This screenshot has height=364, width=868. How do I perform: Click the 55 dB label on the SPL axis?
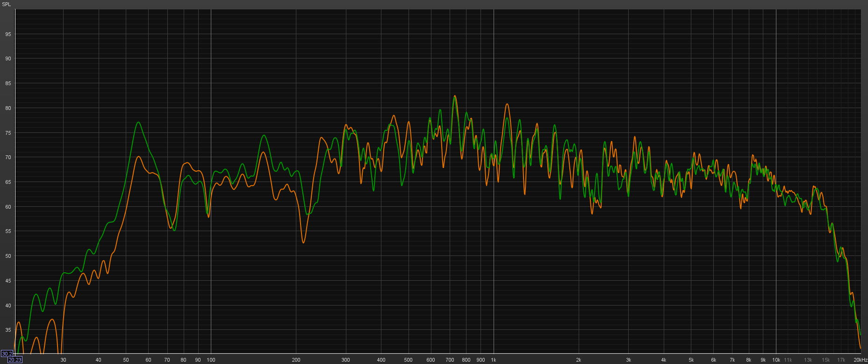point(8,232)
